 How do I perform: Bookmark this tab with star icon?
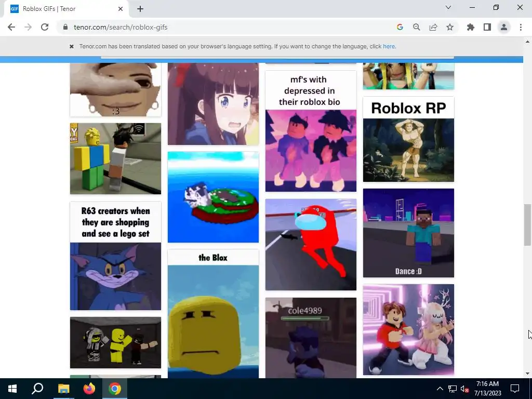(x=449, y=27)
